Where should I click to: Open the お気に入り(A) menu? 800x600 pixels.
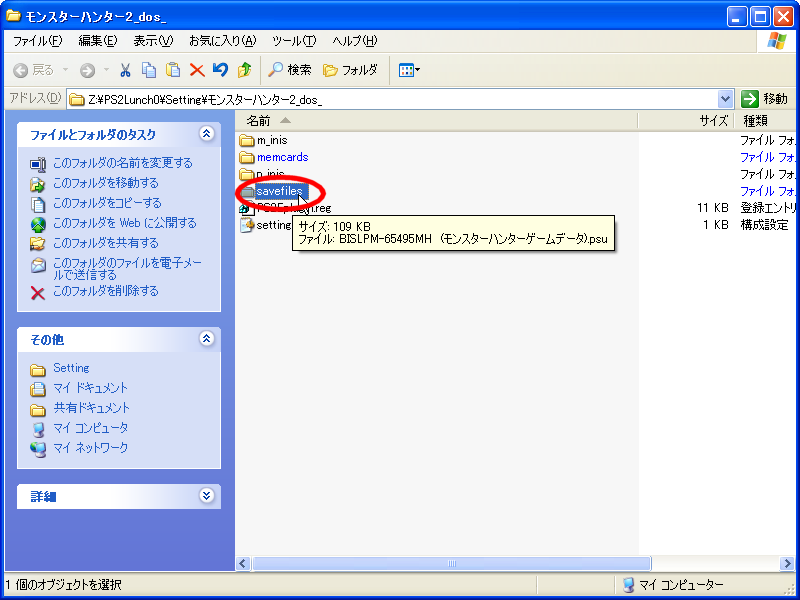tap(222, 41)
